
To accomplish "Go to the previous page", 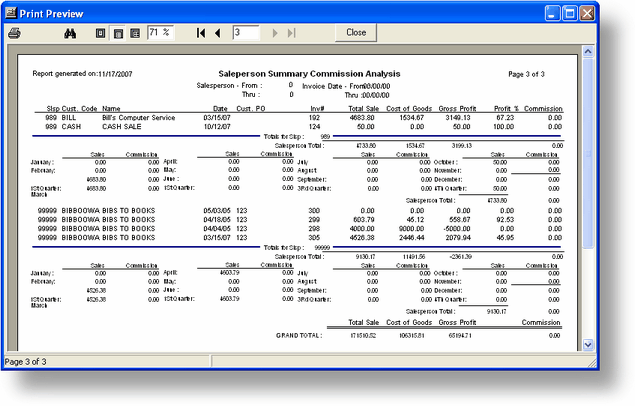I will (x=217, y=33).
